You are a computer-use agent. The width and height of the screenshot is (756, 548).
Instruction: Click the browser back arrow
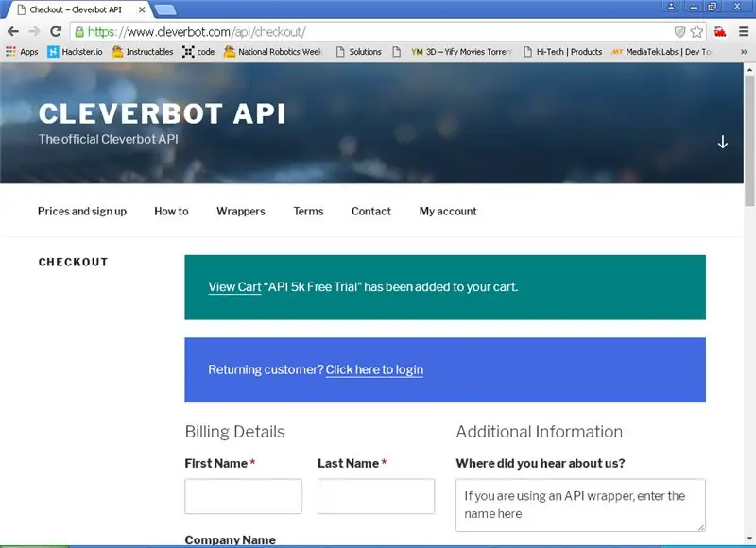(x=13, y=32)
